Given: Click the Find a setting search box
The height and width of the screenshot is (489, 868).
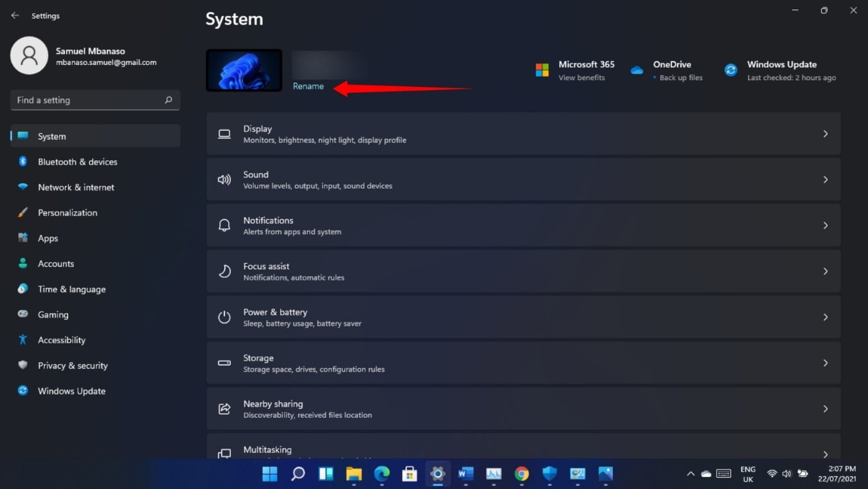Looking at the screenshot, I should point(95,100).
